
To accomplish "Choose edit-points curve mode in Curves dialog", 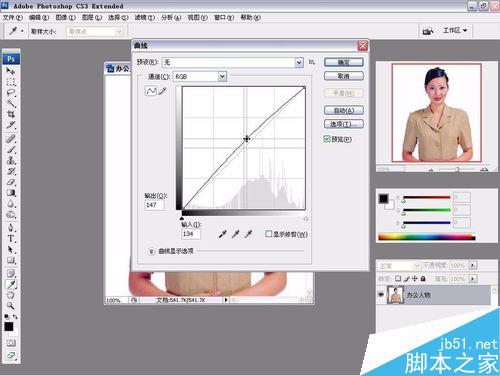I will (x=151, y=91).
